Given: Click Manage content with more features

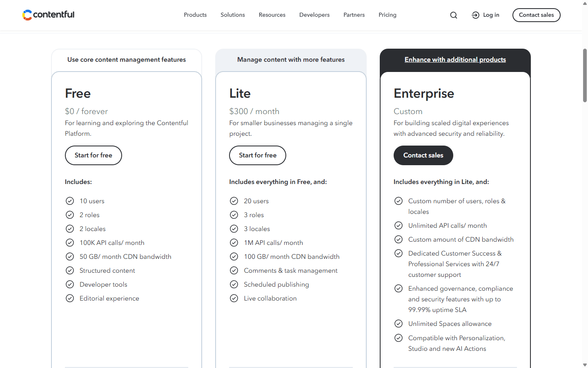Looking at the screenshot, I should [x=291, y=60].
